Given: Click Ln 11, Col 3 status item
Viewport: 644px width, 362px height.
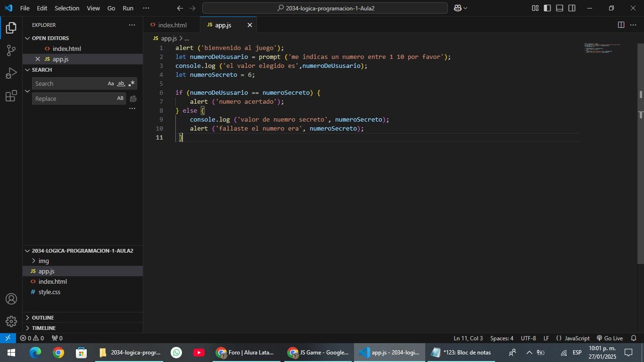Looking at the screenshot, I should [x=468, y=338].
